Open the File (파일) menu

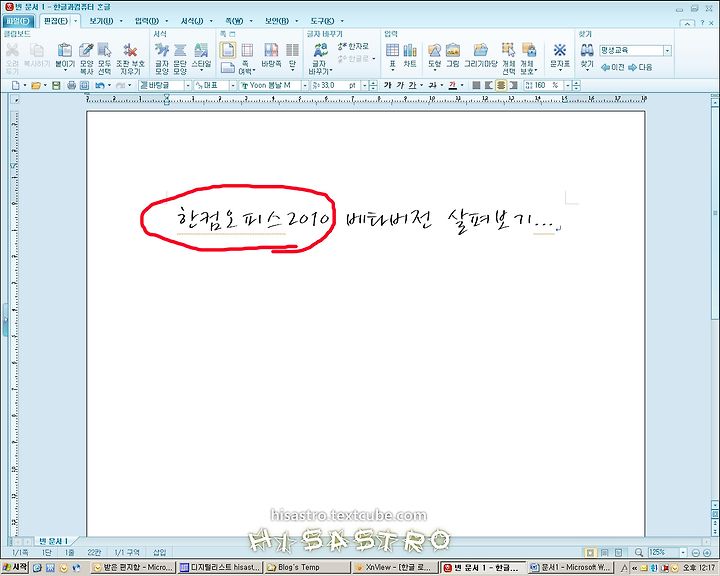tap(17, 21)
